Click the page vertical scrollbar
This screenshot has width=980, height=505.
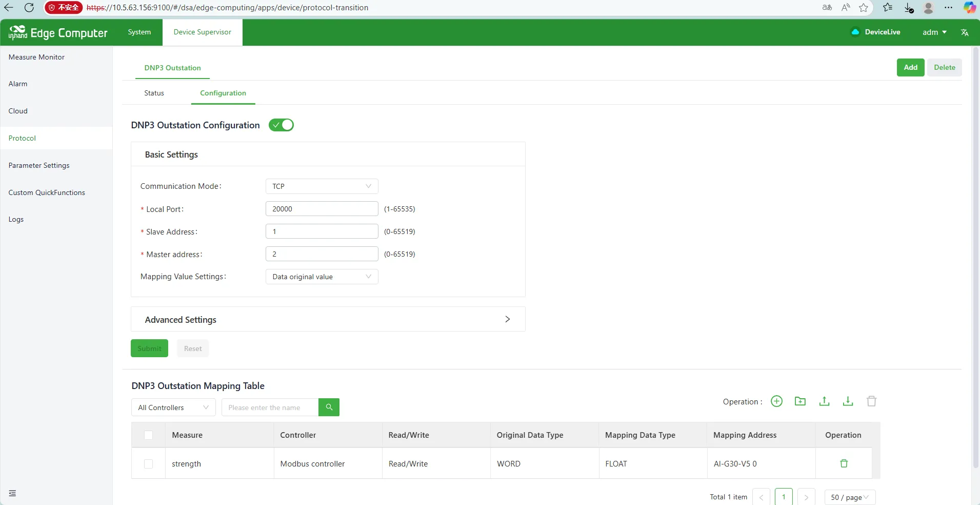click(975, 257)
